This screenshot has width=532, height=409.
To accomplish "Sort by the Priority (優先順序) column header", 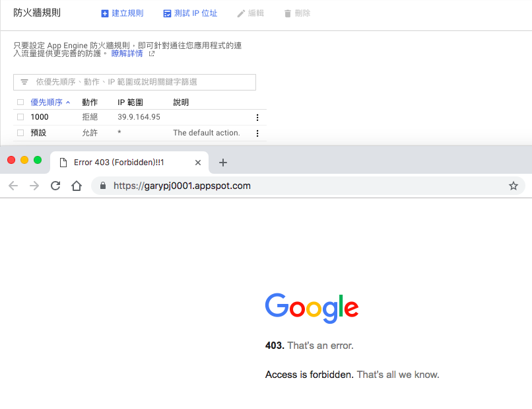I will point(50,102).
